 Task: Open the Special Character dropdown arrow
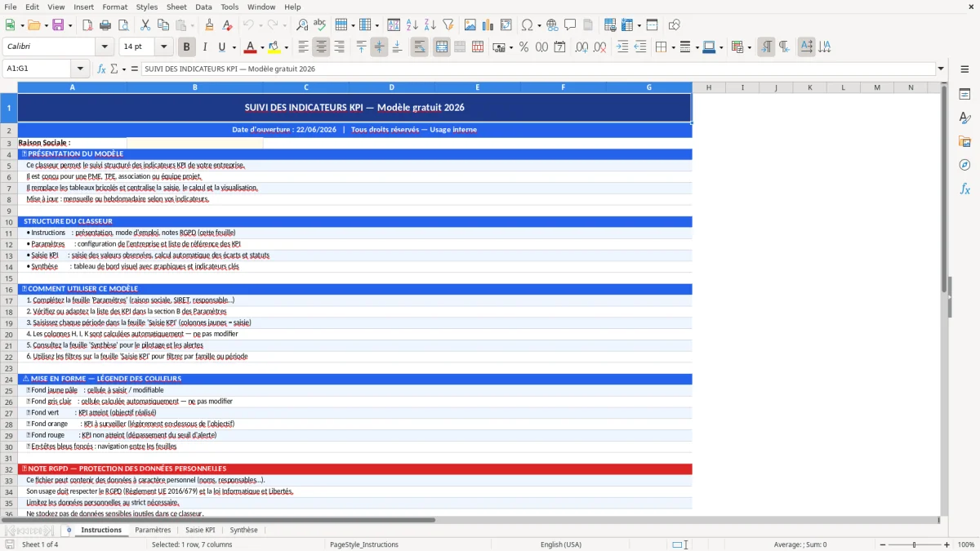point(539,25)
